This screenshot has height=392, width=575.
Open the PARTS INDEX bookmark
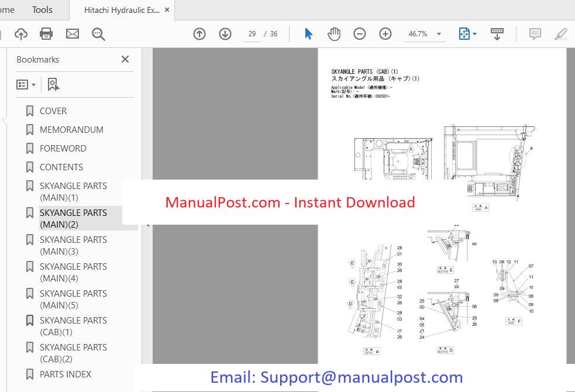66,374
